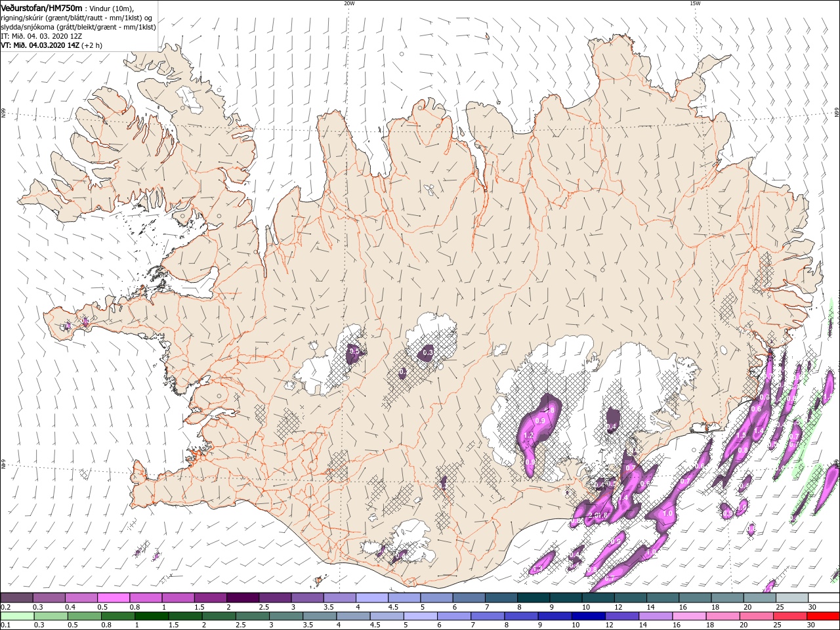Select the darkest green 1 swatch in bottom legend row
The image size is (840, 630).
coord(152,616)
